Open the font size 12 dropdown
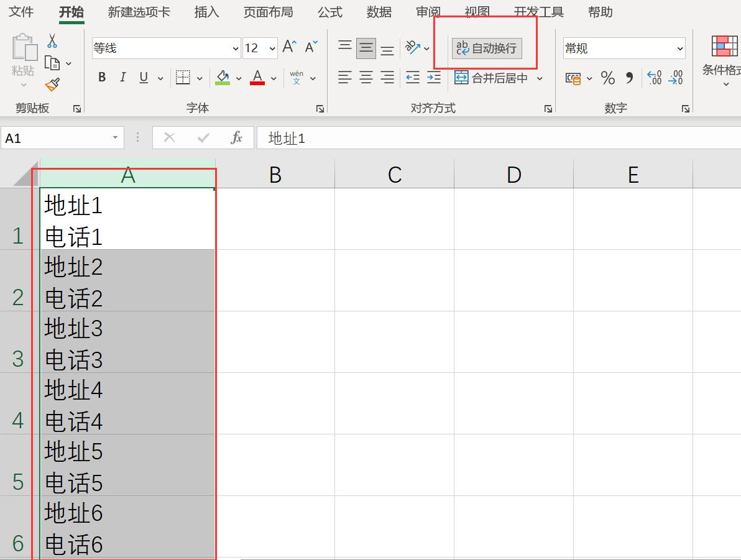 (272, 48)
